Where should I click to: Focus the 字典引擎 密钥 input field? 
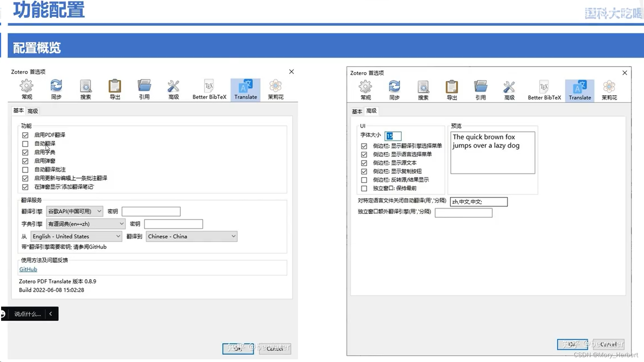pos(174,224)
